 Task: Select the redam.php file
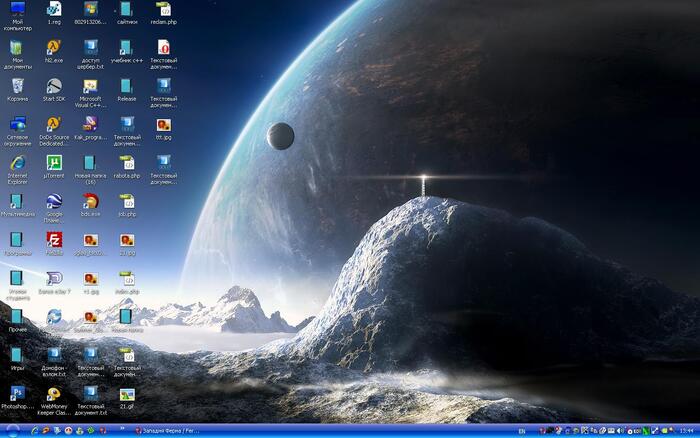point(163,10)
